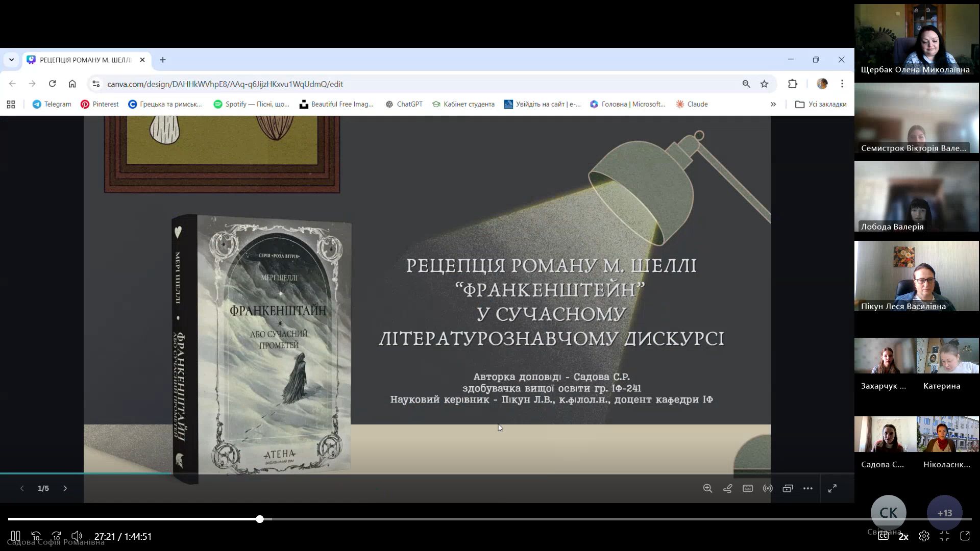Select the РЕЦЕПЦІЯ РОМАНУ browser tab
980x551 pixels.
click(84, 60)
